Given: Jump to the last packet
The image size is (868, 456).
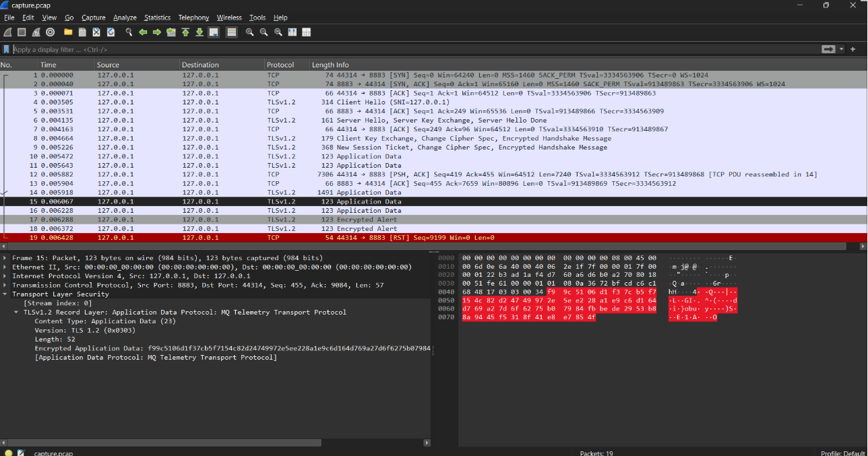Looking at the screenshot, I should (199, 32).
